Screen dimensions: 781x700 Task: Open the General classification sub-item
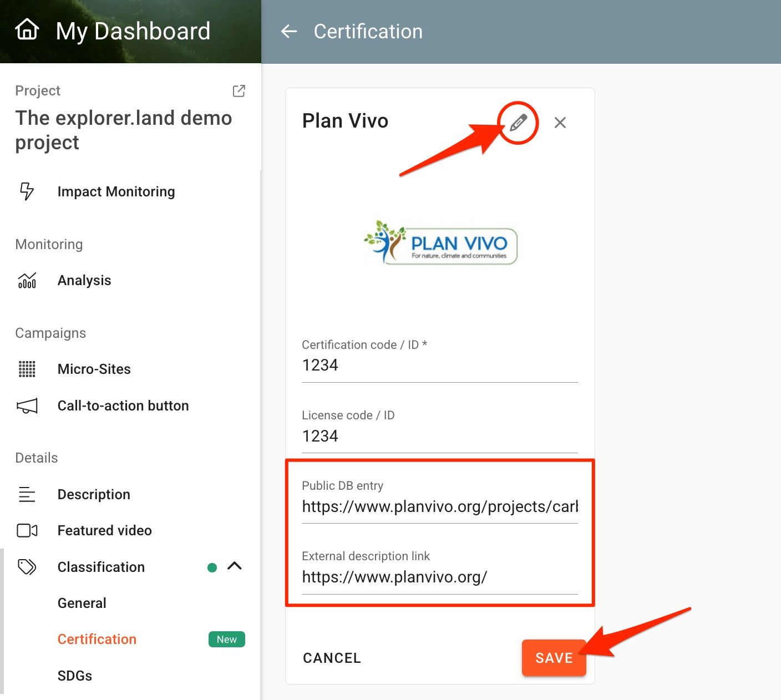pos(82,603)
